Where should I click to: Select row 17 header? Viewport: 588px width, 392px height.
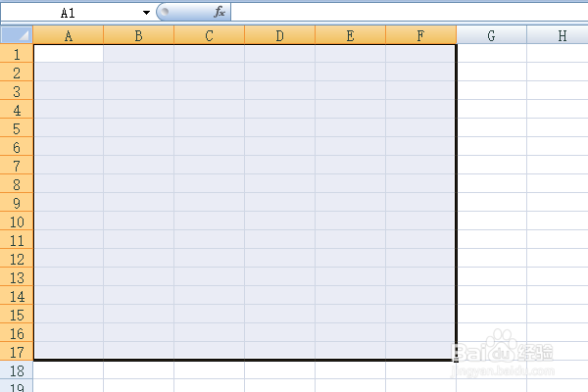click(x=17, y=352)
